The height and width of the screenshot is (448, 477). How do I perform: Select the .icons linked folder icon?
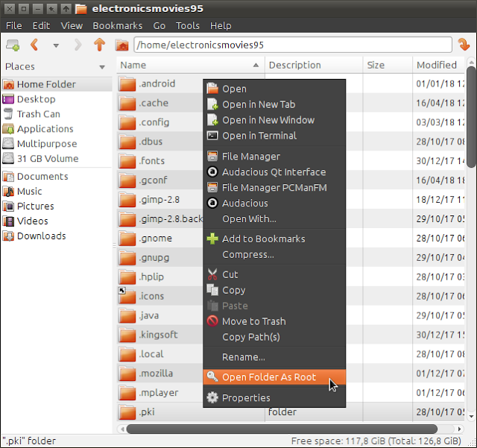click(x=127, y=296)
